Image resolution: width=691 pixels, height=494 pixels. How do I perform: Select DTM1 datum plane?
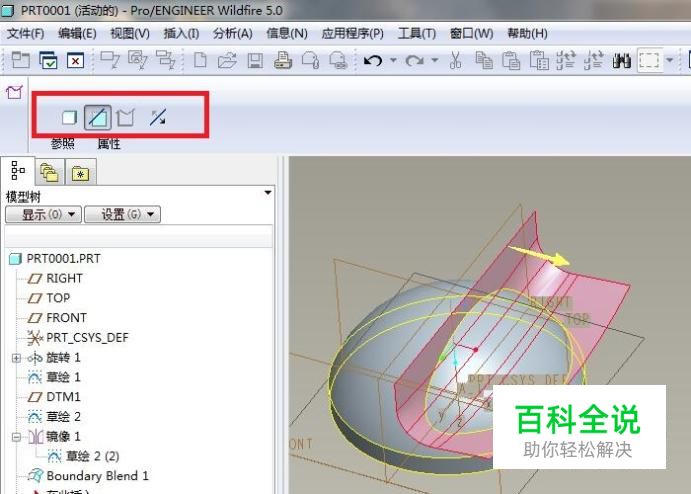click(63, 397)
